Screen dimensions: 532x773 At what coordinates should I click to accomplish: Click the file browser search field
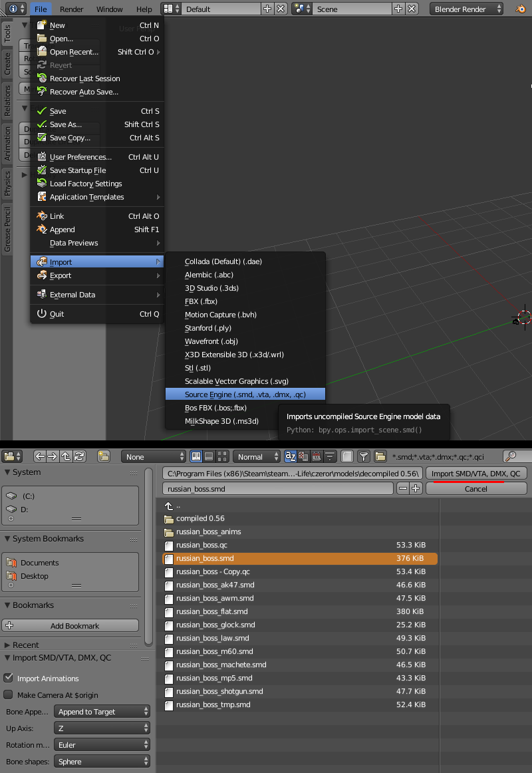click(x=517, y=456)
